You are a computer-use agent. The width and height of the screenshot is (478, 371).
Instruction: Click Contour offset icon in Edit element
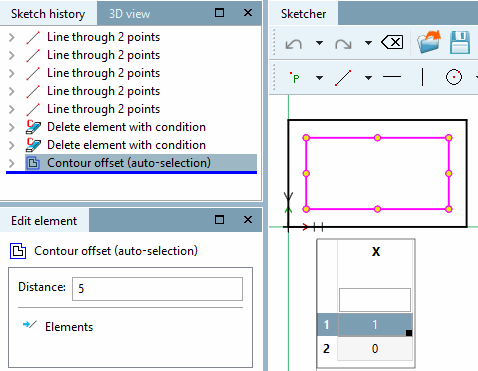[18, 251]
